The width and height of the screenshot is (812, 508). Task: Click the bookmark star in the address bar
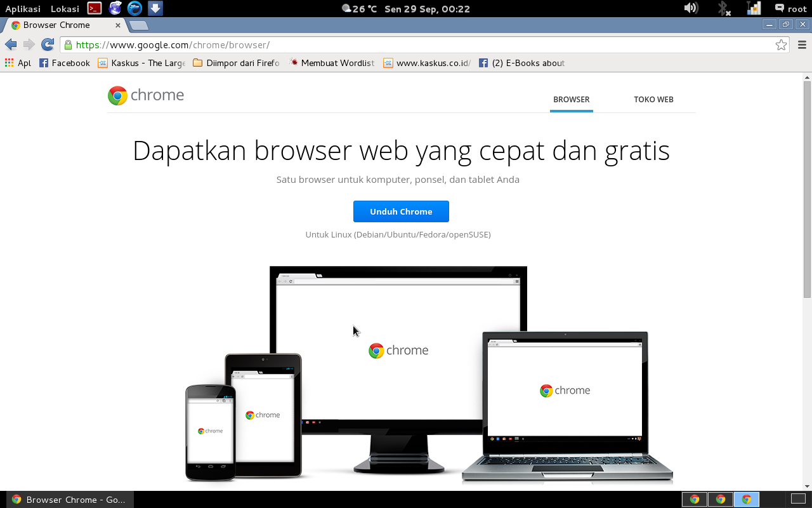click(782, 44)
